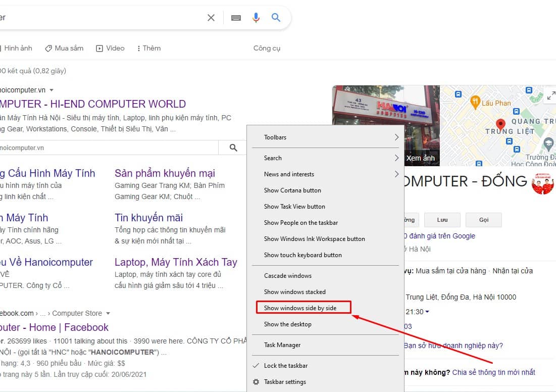Start a voice search with the microphone icon
The height and width of the screenshot is (392, 556).
coord(256,17)
